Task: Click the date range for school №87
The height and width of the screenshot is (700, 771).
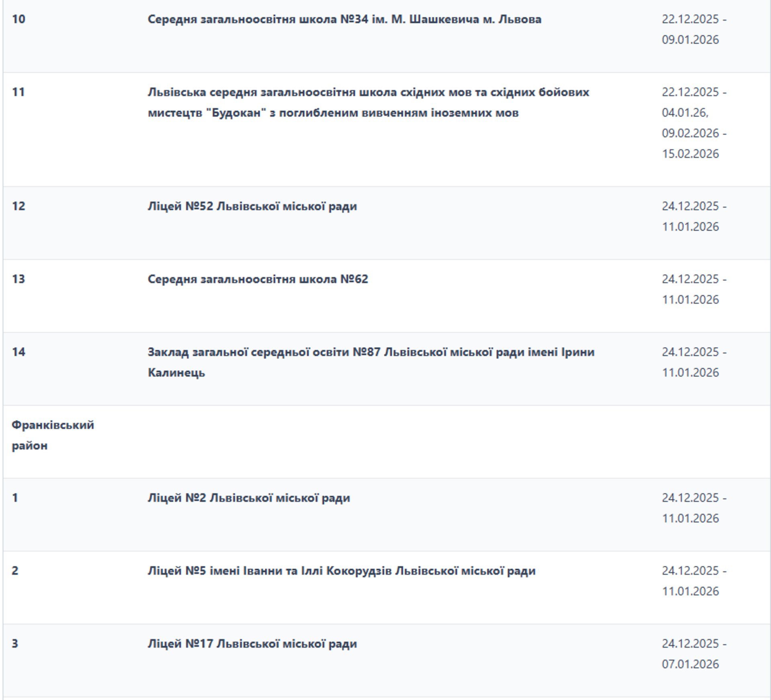Action: (x=693, y=362)
